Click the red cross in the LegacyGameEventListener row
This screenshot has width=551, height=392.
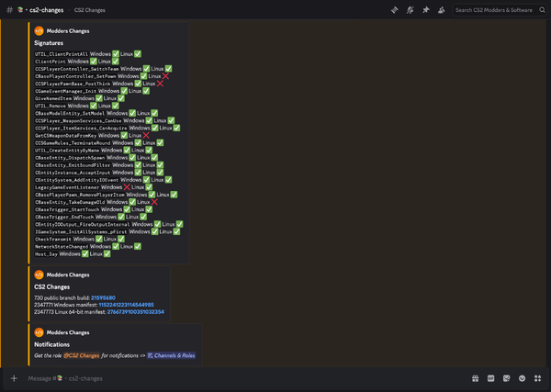pos(127,187)
